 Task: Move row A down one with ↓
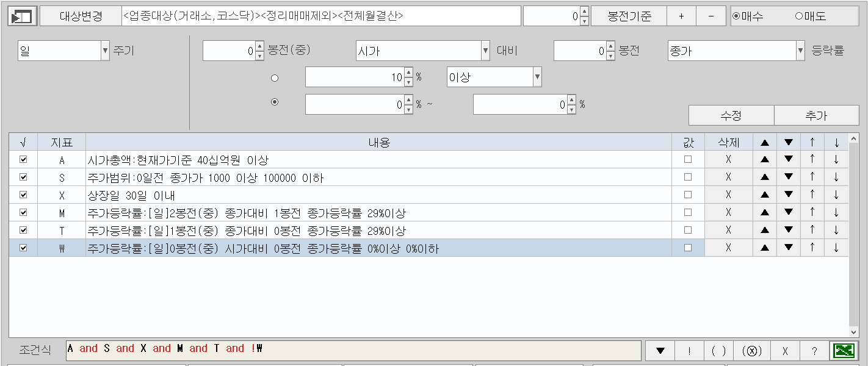836,160
